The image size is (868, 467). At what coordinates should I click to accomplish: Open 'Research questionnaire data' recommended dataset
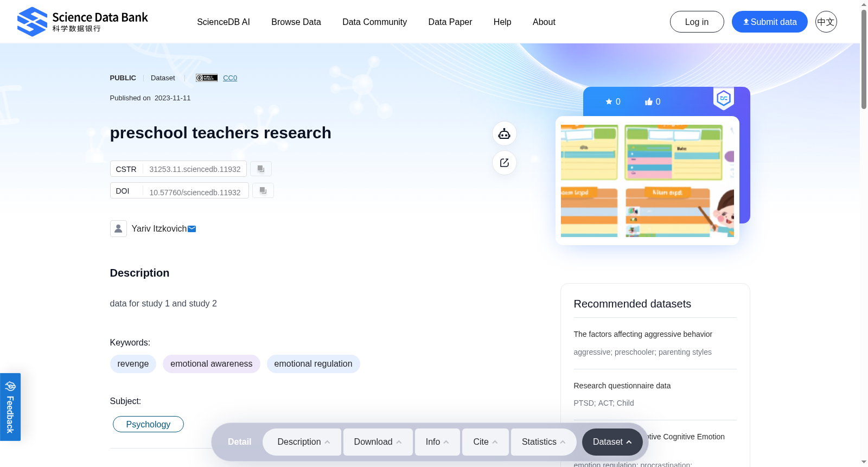tap(622, 386)
